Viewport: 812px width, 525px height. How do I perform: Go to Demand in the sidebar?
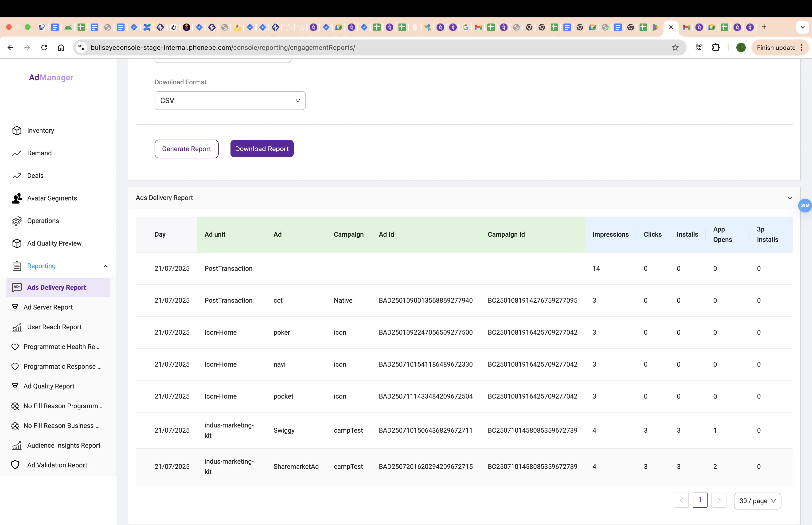(x=39, y=153)
